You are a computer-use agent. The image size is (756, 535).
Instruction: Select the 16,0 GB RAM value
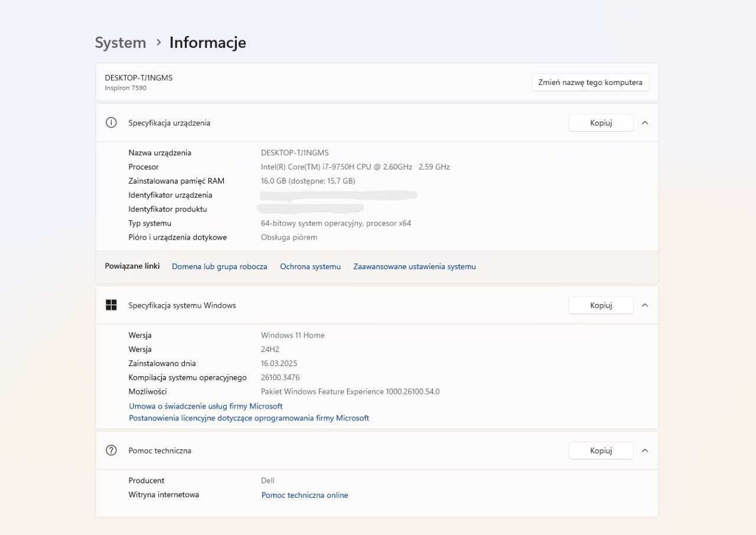pyautogui.click(x=308, y=181)
